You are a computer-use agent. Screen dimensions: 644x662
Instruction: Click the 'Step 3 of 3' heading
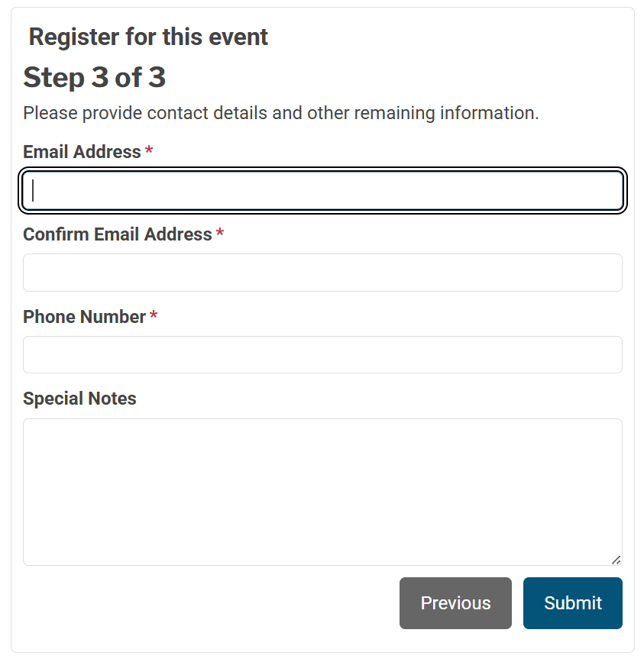95,77
